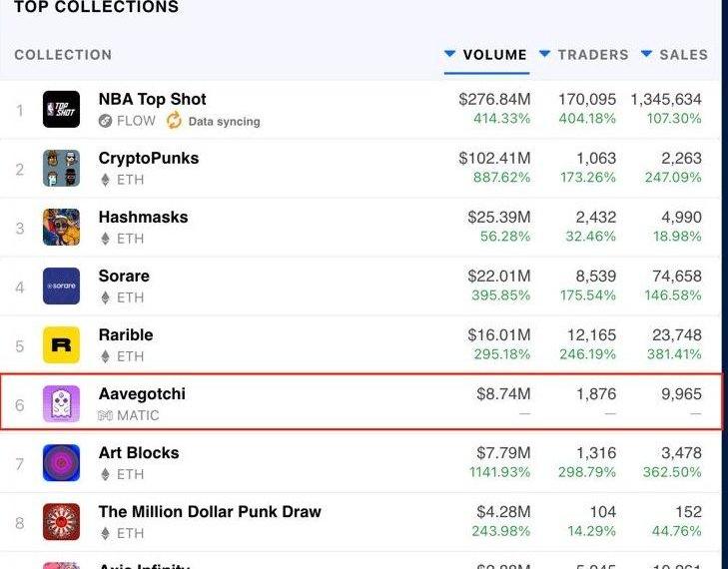The height and width of the screenshot is (569, 728).
Task: Click the Aavegotchi ghost icon
Action: pos(61,404)
